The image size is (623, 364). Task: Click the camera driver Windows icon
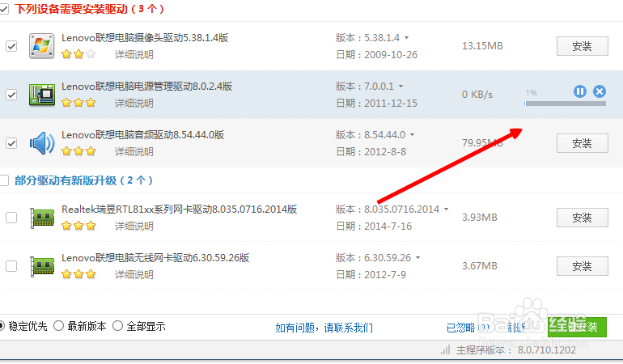(42, 46)
